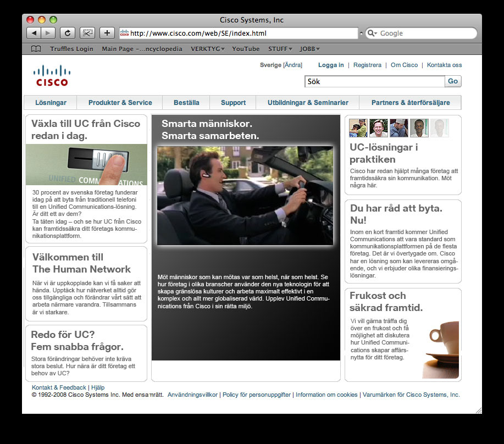Viewport: 504px width, 444px height.
Task: Click the 30 procent av svenska företag paragraph
Action: (86, 214)
